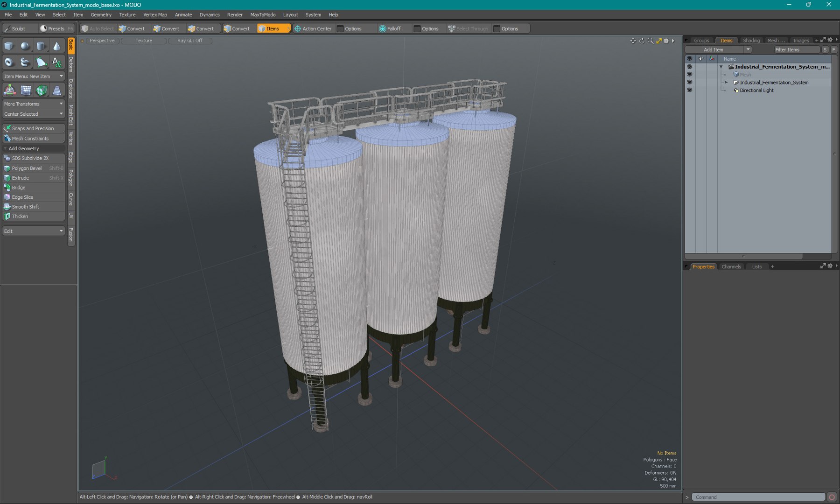Click the Perspective view type button
Viewport: 840px width, 504px height.
click(102, 41)
